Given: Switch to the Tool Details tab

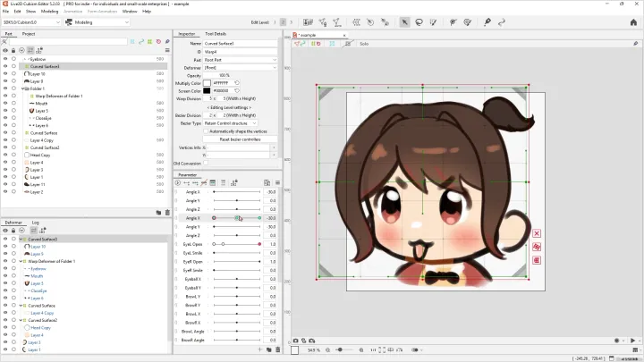Looking at the screenshot, I should point(216,34).
